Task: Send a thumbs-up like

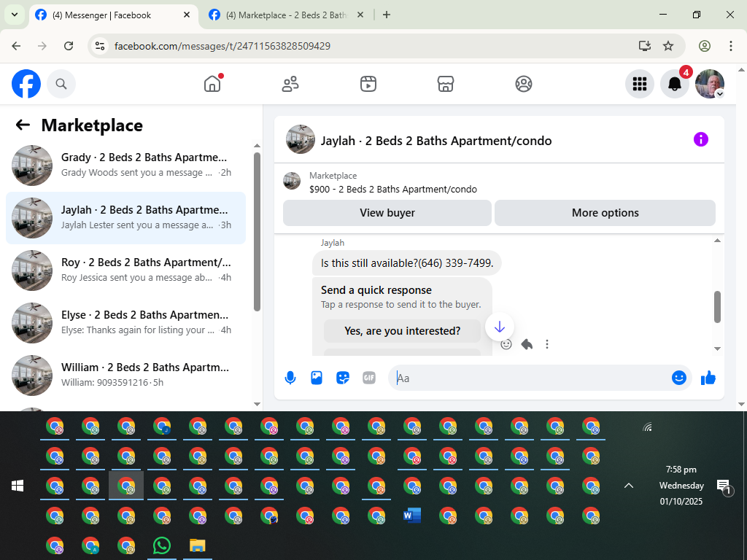Action: pyautogui.click(x=708, y=378)
